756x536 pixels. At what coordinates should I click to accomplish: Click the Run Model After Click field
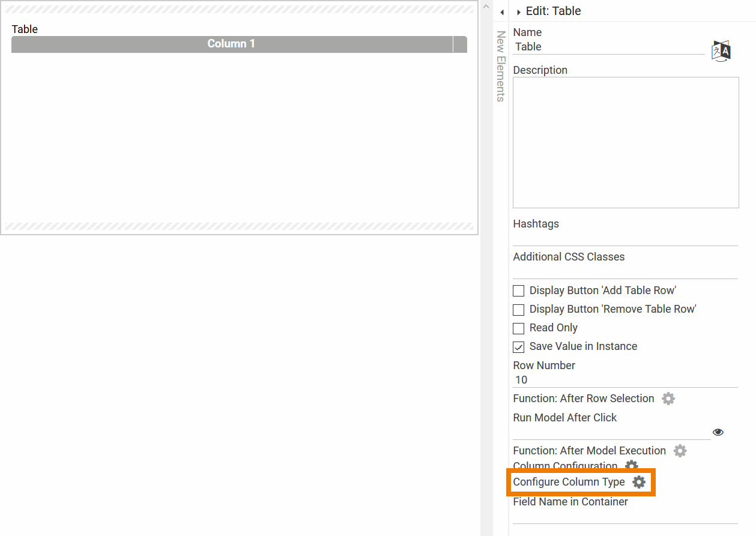click(612, 432)
